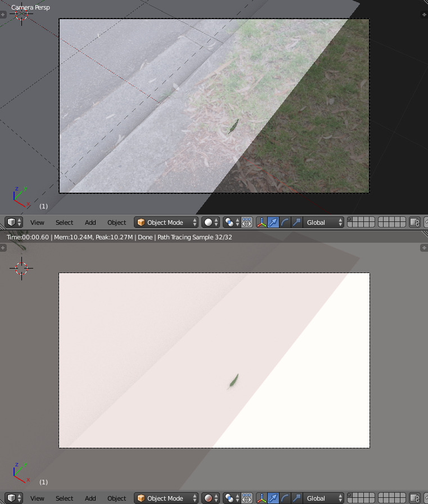Click 'Path Tracing Sample 32/32' render status text
Viewport: 428px width, 504px height.
pos(195,237)
